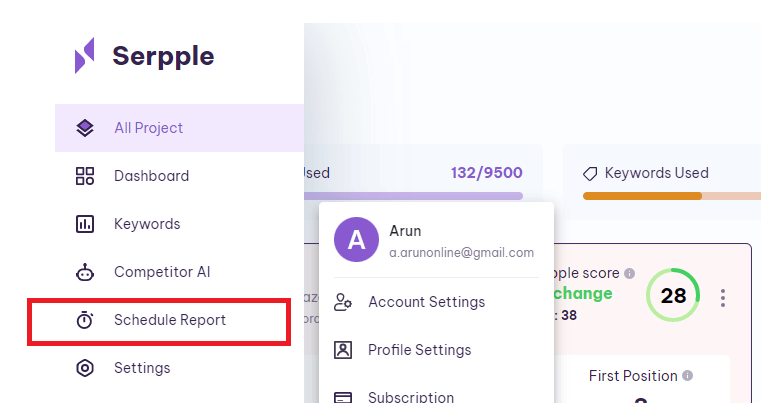The image size is (761, 403).
Task: Open Keywords in the sidebar
Action: pyautogui.click(x=147, y=224)
